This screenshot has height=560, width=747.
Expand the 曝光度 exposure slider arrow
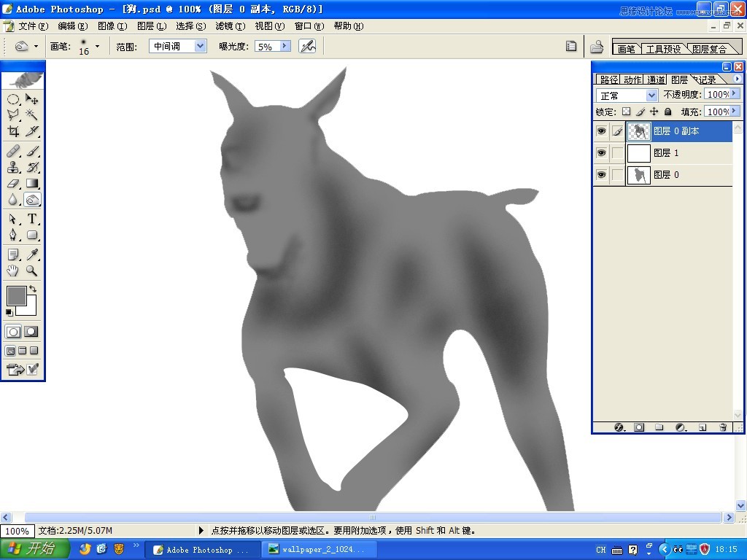(285, 46)
